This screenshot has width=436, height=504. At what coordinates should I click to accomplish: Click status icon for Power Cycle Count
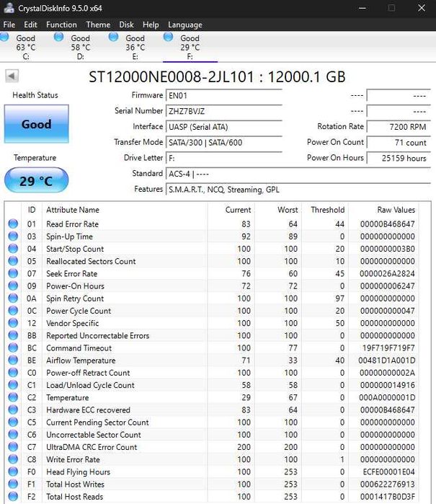(13, 311)
